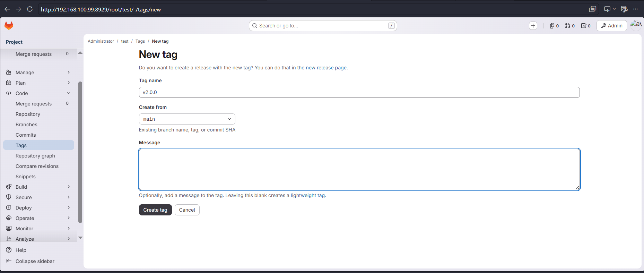
Task: Open Commits in the sidebar
Action: [x=26, y=135]
